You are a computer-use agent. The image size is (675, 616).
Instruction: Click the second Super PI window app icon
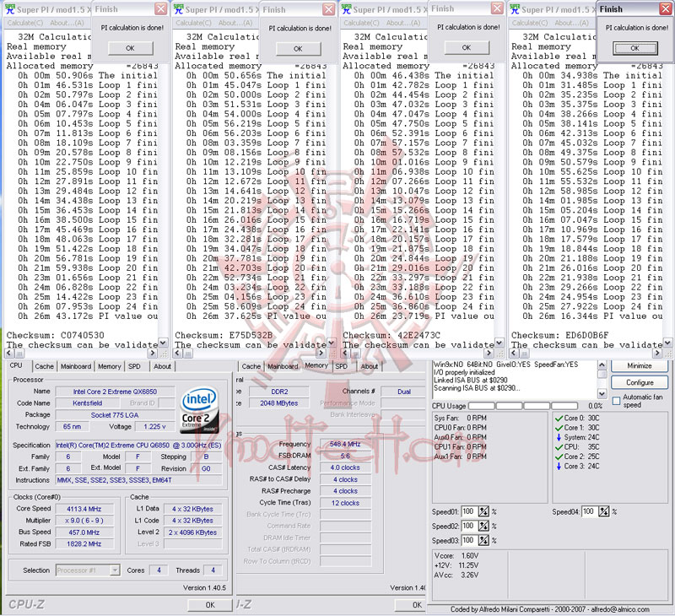178,8
